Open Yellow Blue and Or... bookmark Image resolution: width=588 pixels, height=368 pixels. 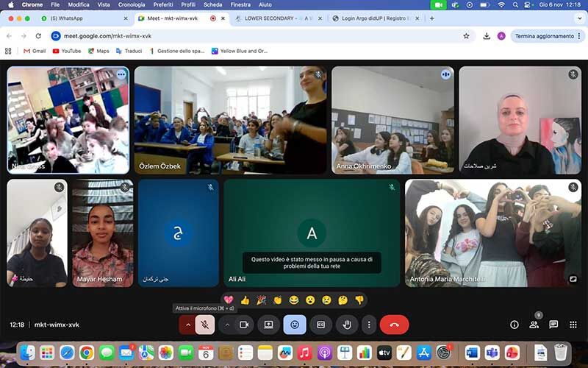[x=240, y=51]
